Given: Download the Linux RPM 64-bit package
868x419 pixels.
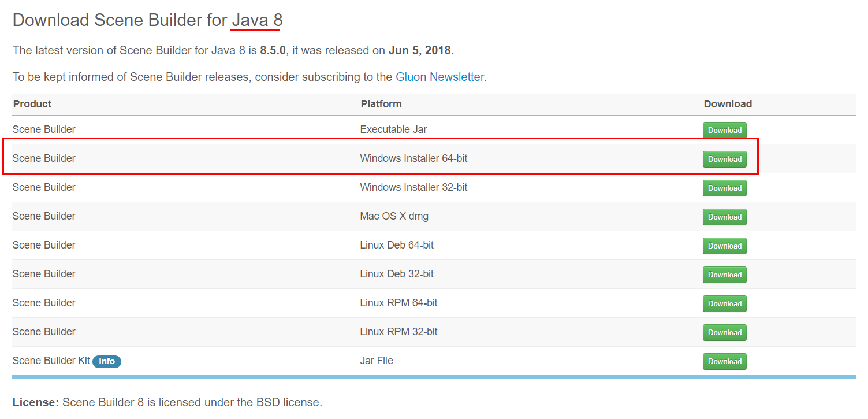Looking at the screenshot, I should tap(724, 303).
